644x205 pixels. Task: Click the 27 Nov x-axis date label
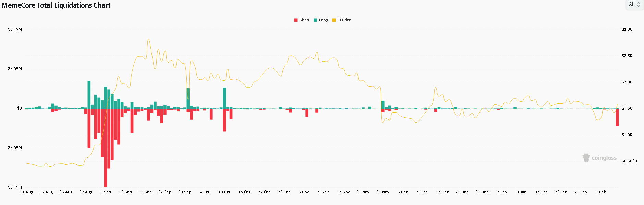[383, 192]
